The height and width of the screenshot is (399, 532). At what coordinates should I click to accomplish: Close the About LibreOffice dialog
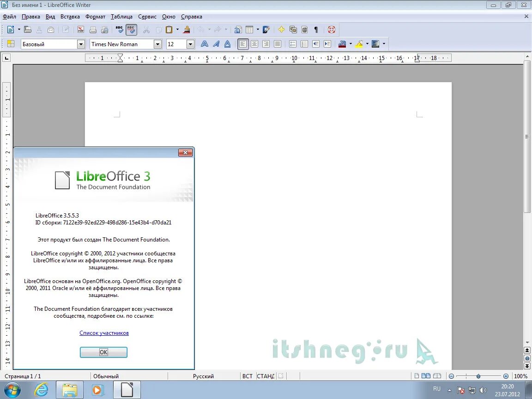pos(186,153)
